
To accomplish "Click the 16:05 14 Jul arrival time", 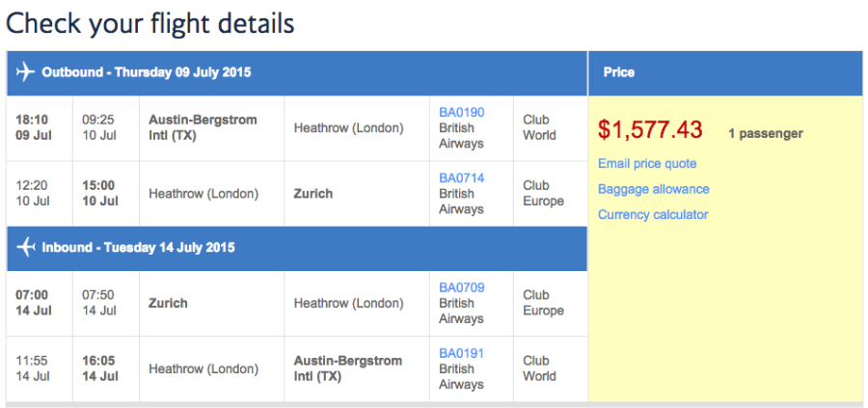I will click(x=99, y=368).
